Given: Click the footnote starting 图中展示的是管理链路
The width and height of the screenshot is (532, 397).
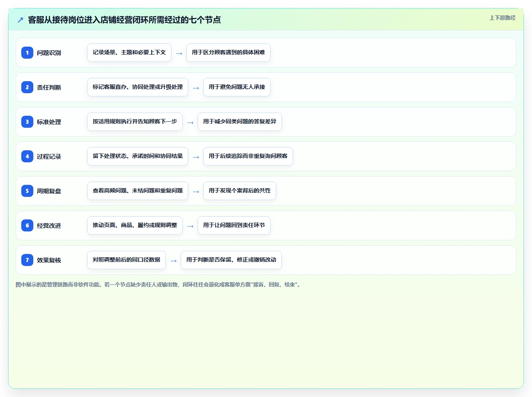Looking at the screenshot, I should pyautogui.click(x=159, y=284).
